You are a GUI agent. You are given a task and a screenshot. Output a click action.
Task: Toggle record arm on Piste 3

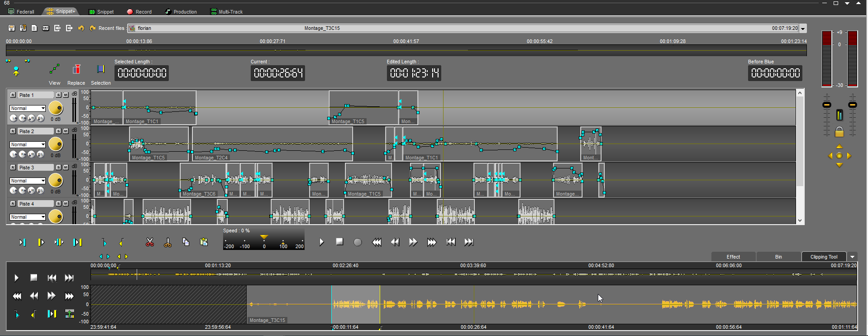tap(13, 168)
